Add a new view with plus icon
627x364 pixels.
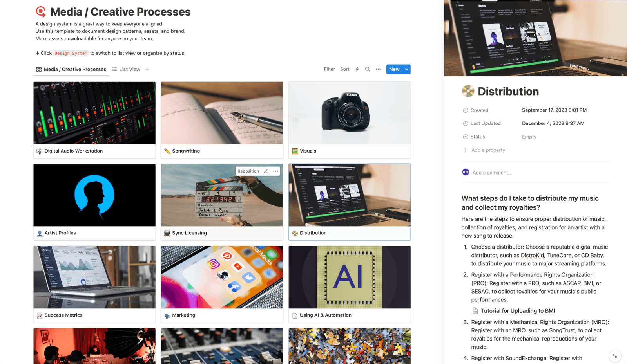tap(147, 69)
